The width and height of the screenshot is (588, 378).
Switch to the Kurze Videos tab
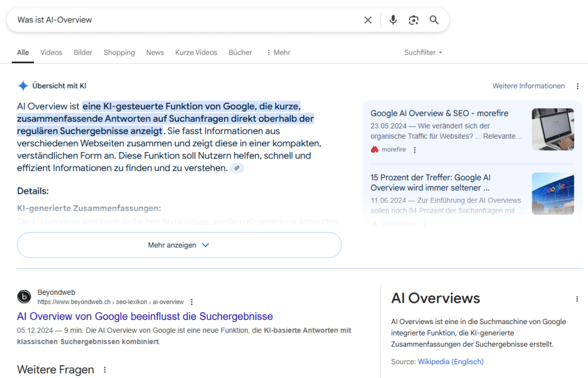[196, 52]
